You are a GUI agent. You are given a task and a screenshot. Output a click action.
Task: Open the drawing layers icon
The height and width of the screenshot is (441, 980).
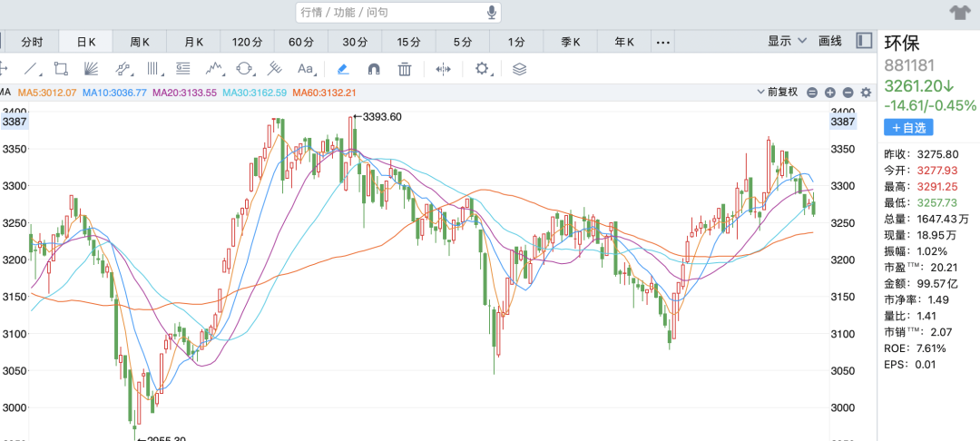tap(519, 68)
